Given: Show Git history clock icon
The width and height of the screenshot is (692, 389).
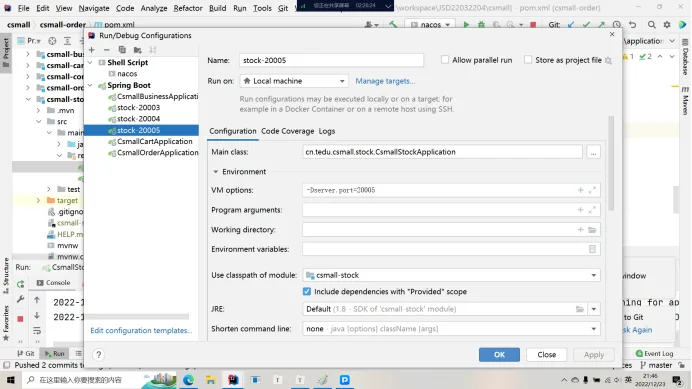Looking at the screenshot, I should coord(617,25).
